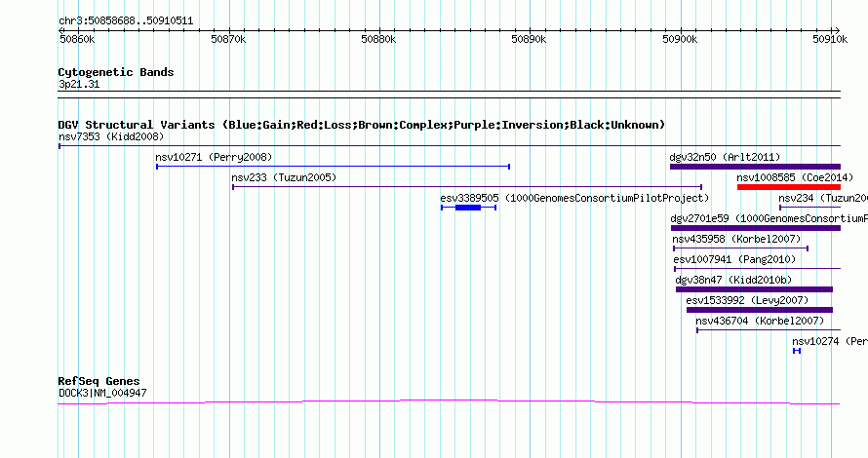The height and width of the screenshot is (458, 868).
Task: Open the DOCK3|NM_004947 gene label
Action: click(102, 393)
